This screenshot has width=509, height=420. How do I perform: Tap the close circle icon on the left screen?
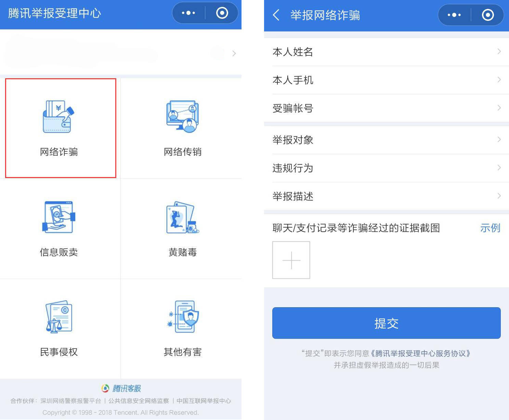[222, 13]
